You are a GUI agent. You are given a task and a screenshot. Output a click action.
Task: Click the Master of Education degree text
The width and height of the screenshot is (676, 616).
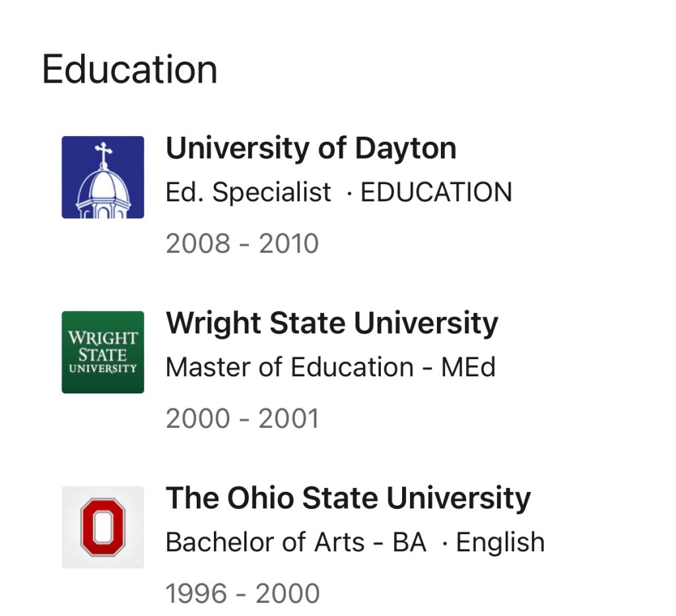point(289,367)
